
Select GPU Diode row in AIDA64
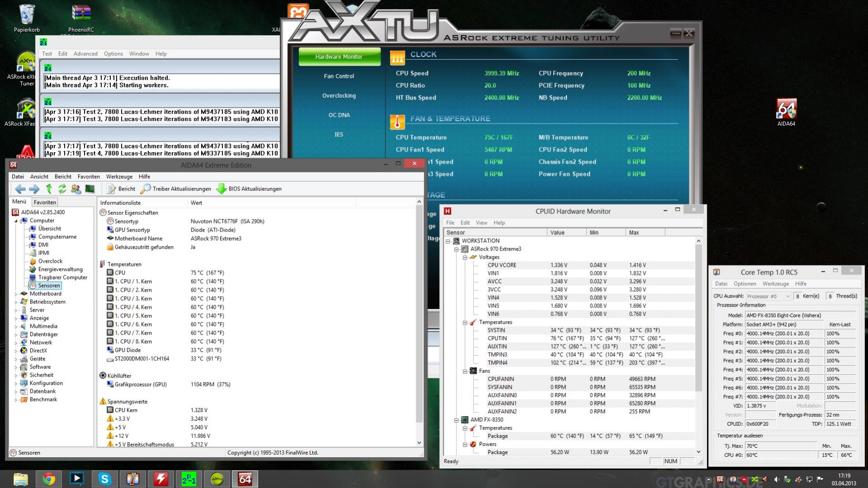256,350
